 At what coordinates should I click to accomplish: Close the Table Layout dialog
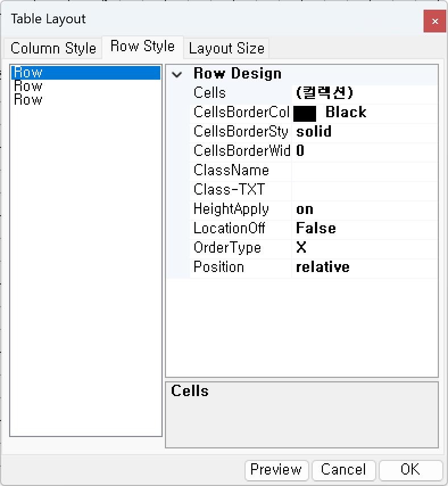tap(435, 21)
